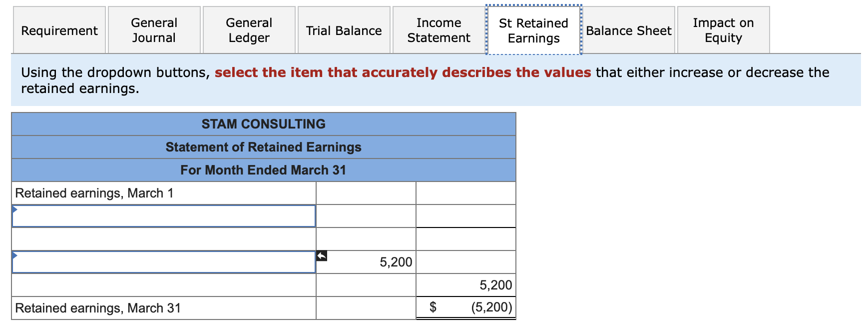868x329 pixels.
Task: Open the Impact on Equity tab
Action: tap(724, 30)
